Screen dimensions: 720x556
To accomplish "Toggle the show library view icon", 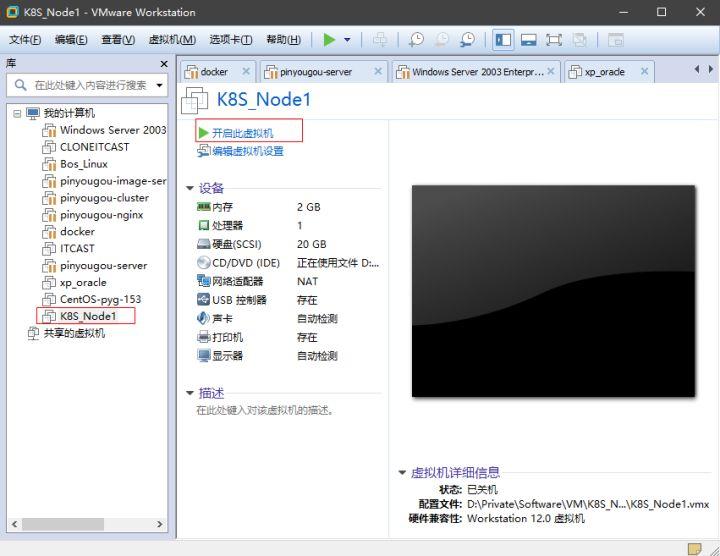I will click(x=503, y=40).
